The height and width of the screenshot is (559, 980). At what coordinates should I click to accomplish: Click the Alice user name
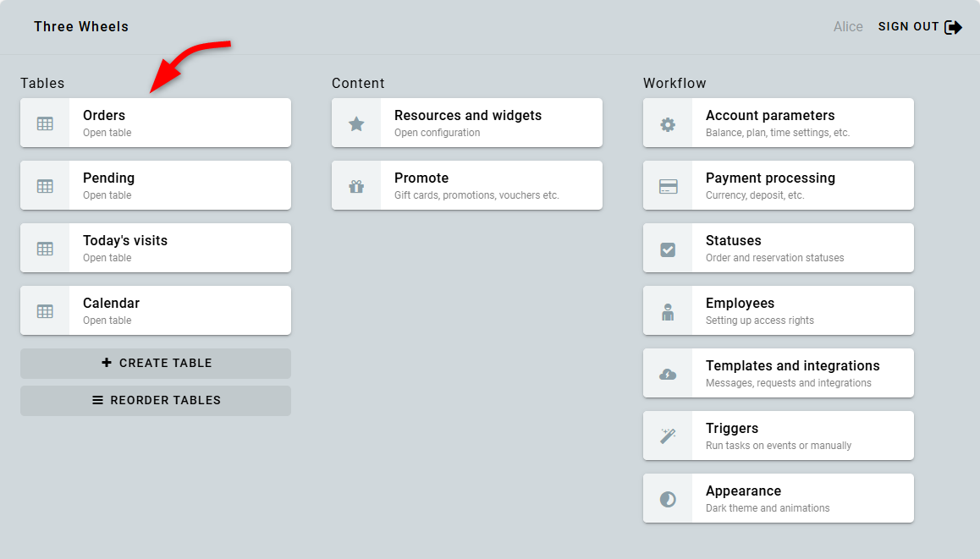[x=848, y=27]
